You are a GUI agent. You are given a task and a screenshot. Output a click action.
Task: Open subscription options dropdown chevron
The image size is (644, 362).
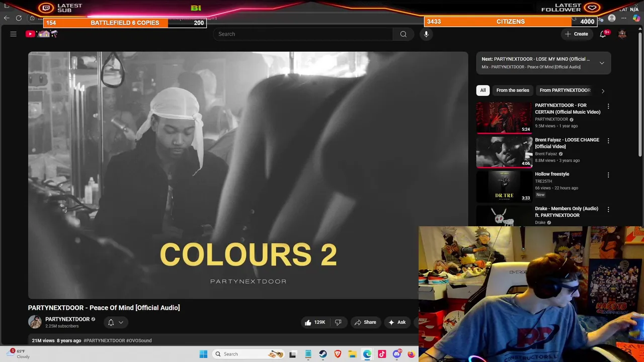tap(121, 322)
